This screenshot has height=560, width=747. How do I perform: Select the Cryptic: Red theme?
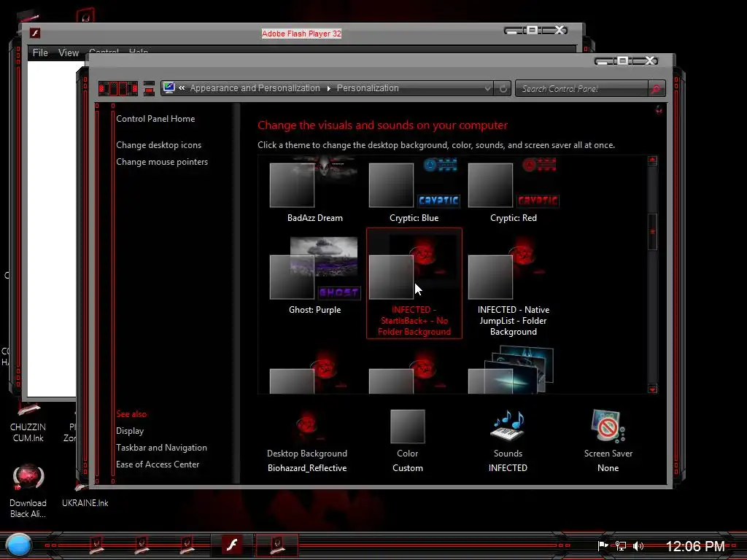pyautogui.click(x=513, y=190)
